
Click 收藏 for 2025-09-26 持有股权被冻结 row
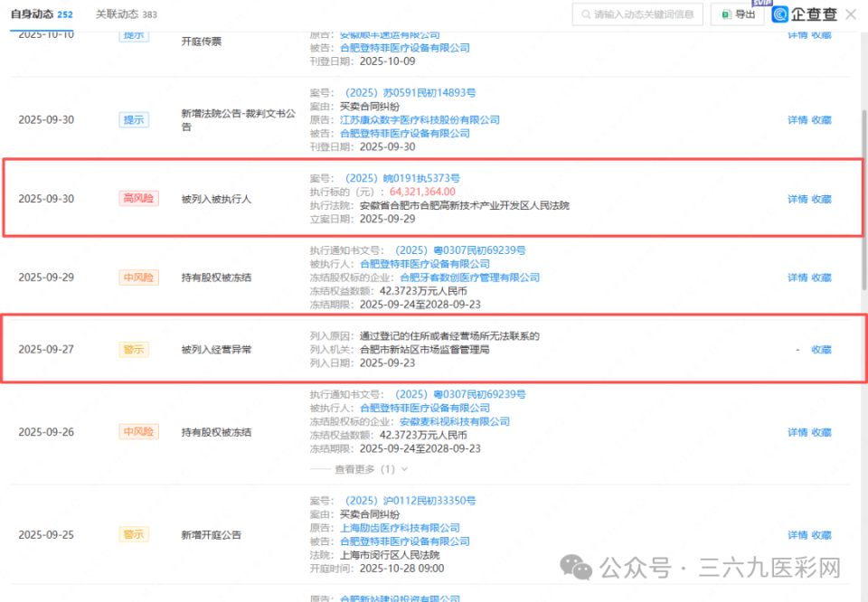point(822,433)
